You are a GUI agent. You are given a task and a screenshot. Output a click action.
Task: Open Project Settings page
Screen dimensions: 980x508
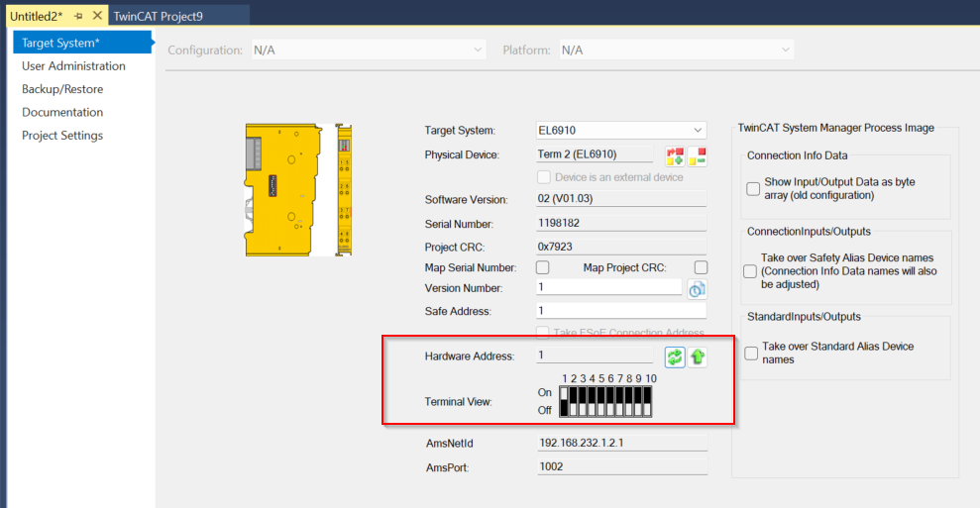(x=62, y=135)
